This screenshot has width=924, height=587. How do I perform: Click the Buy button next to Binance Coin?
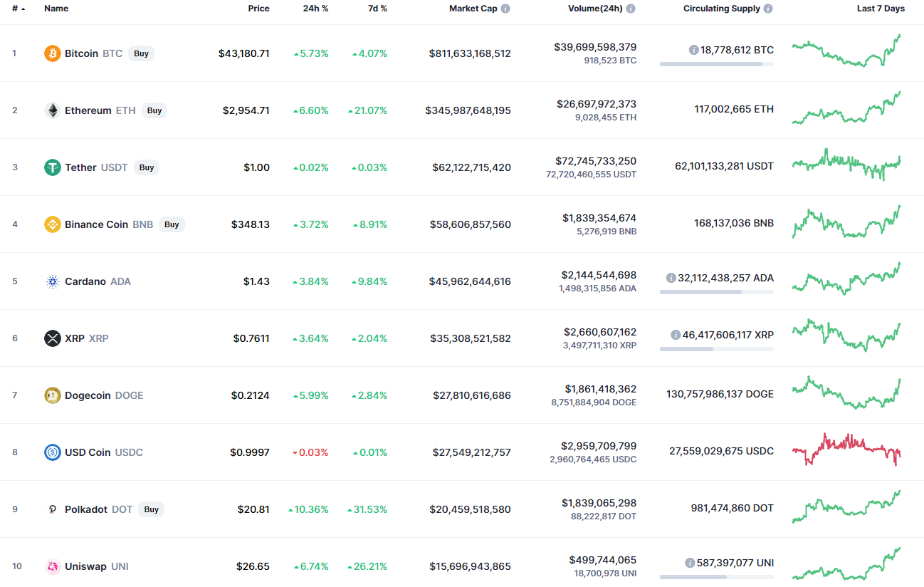pyautogui.click(x=172, y=224)
